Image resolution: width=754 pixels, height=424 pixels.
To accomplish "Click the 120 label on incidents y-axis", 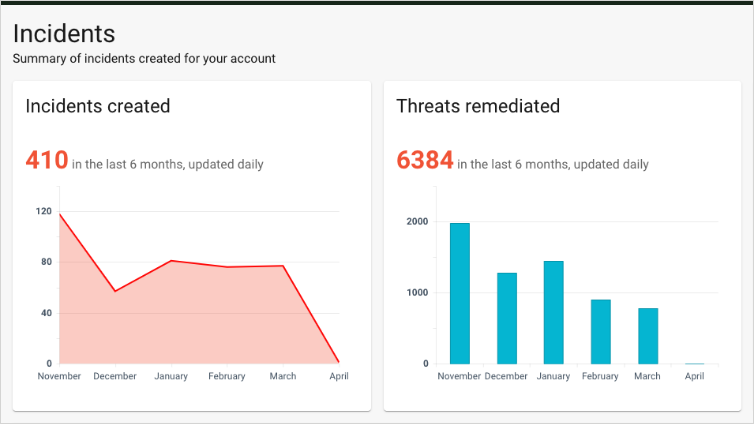I will click(x=44, y=212).
